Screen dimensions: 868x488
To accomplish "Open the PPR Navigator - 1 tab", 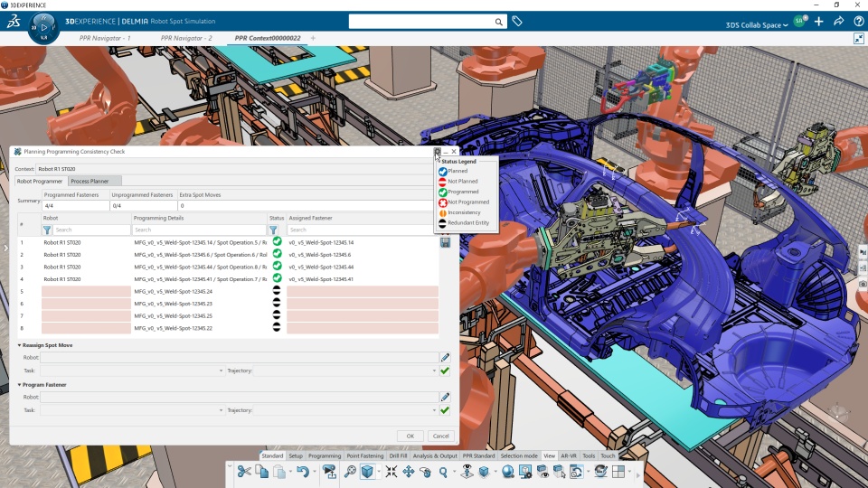I will click(105, 38).
